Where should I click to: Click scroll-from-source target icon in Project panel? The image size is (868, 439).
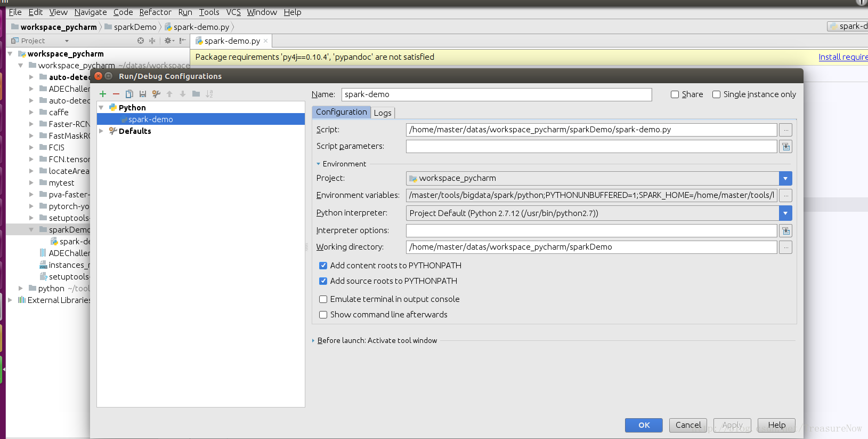point(141,41)
